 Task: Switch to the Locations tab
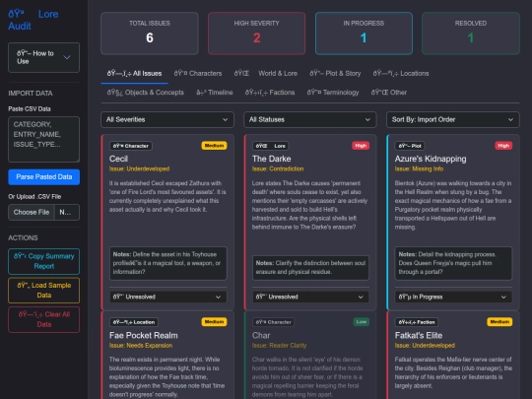tap(401, 73)
